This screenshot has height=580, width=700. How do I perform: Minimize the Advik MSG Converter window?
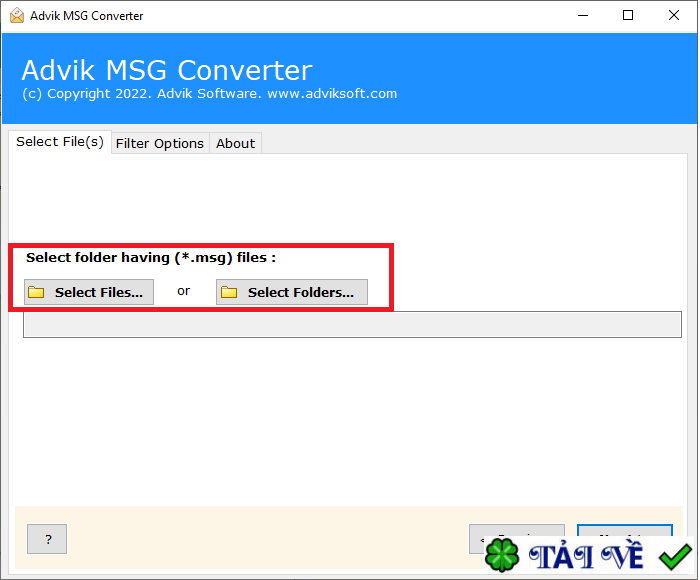(583, 16)
